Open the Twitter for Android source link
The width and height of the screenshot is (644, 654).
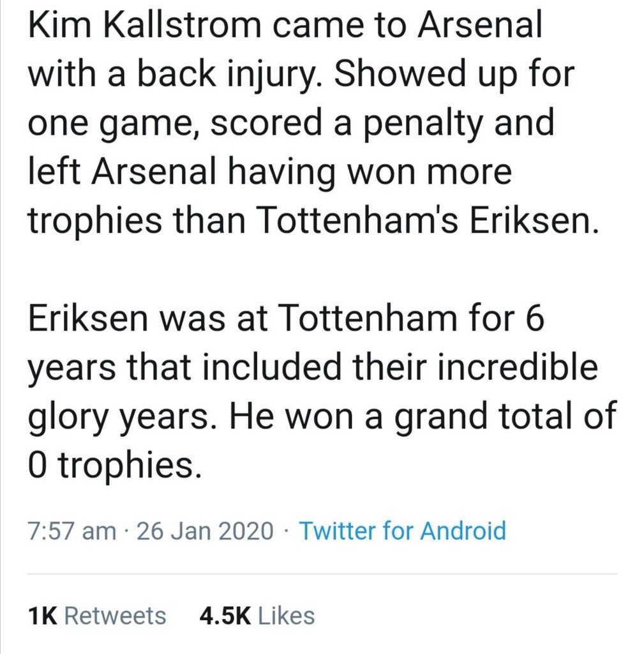[x=402, y=531]
